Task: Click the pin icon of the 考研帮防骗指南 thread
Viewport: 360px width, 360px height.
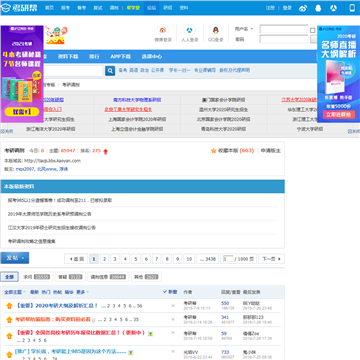Action: click(x=9, y=319)
